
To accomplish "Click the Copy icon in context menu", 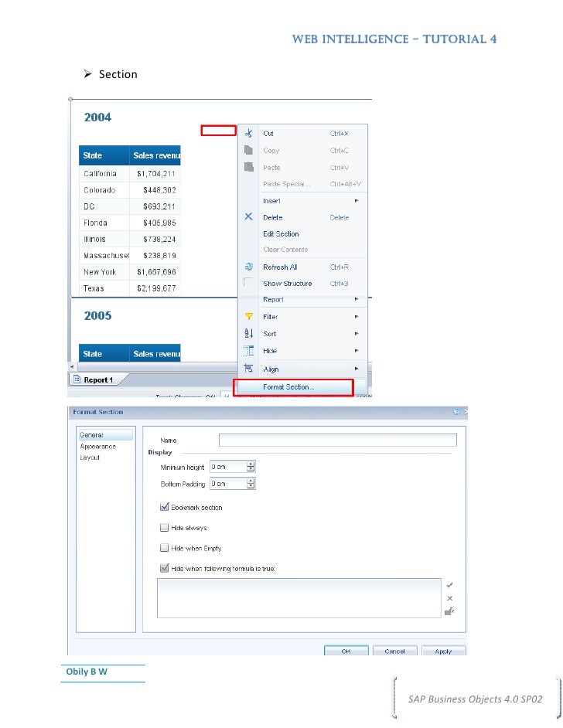I will click(248, 150).
